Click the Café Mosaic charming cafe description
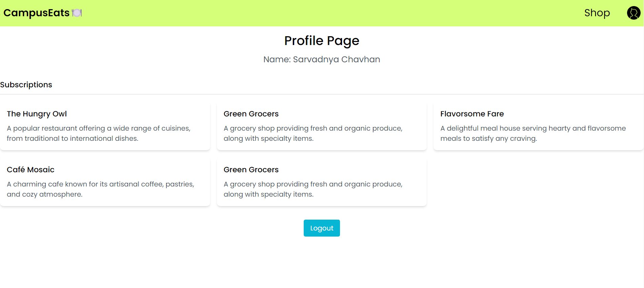 (100, 189)
